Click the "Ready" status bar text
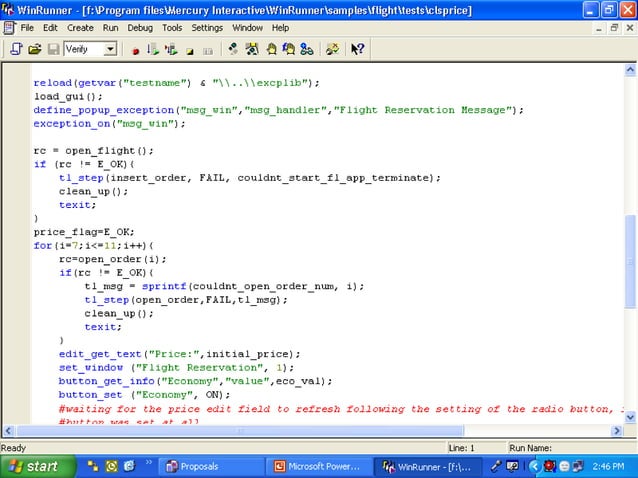Viewport: 638px width, 478px height. [13, 448]
